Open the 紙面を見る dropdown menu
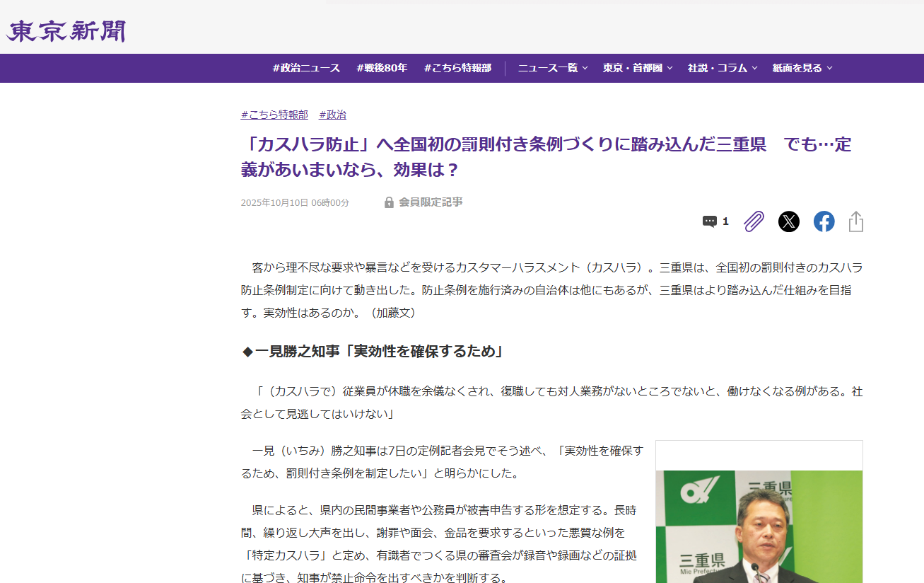Image resolution: width=924 pixels, height=583 pixels. [x=802, y=68]
